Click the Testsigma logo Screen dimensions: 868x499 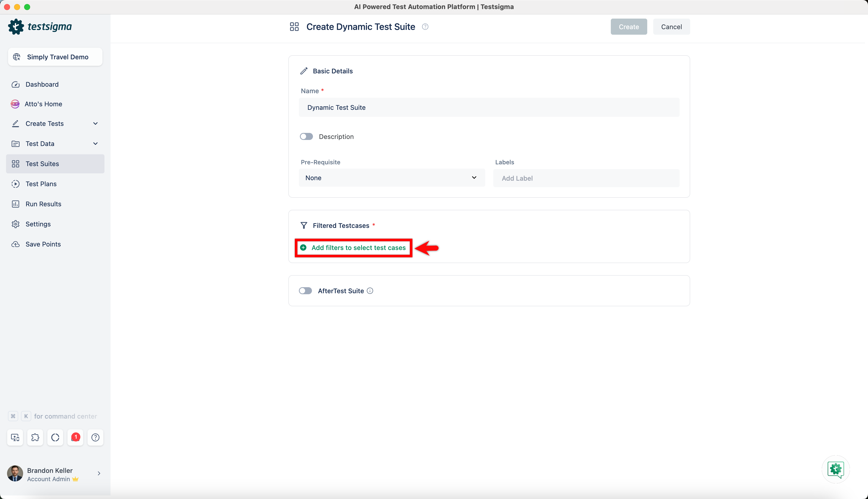(x=40, y=26)
